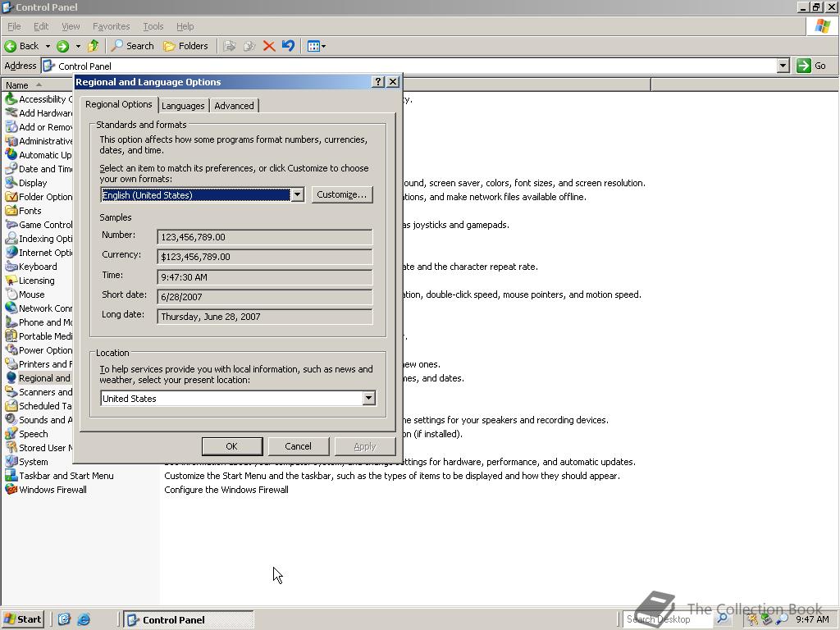Select the Licensing icon
840x630 pixels.
tap(11, 281)
